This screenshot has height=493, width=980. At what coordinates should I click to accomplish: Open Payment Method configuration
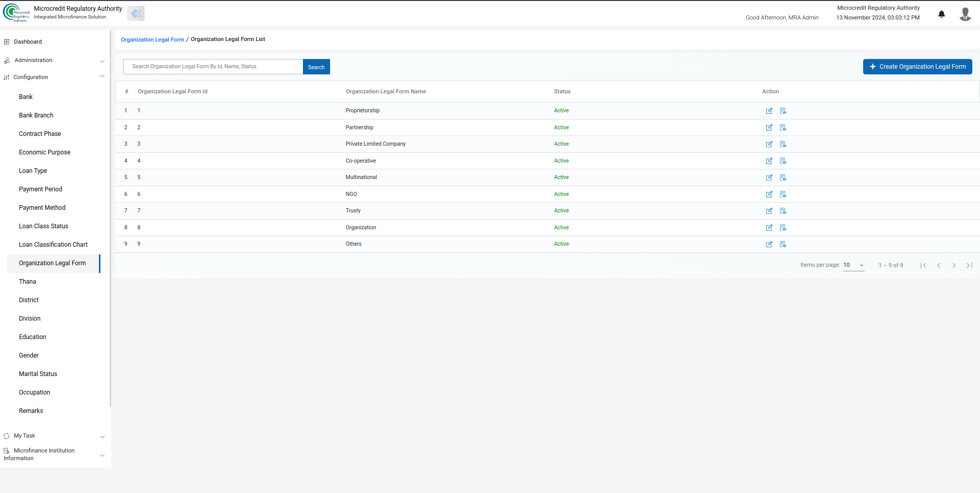tap(42, 208)
